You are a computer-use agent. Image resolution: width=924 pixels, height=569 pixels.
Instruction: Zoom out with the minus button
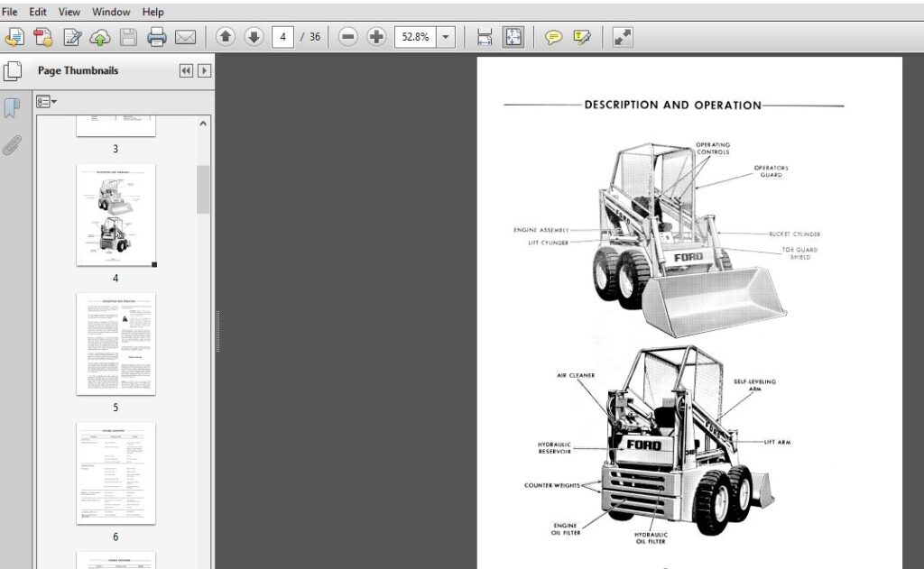click(x=347, y=37)
